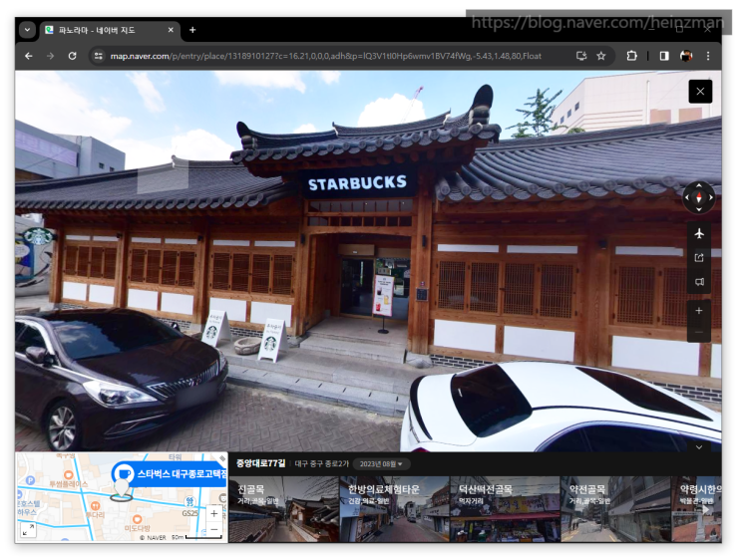
Task: Zoom out on the mini map
Action: pyautogui.click(x=214, y=529)
